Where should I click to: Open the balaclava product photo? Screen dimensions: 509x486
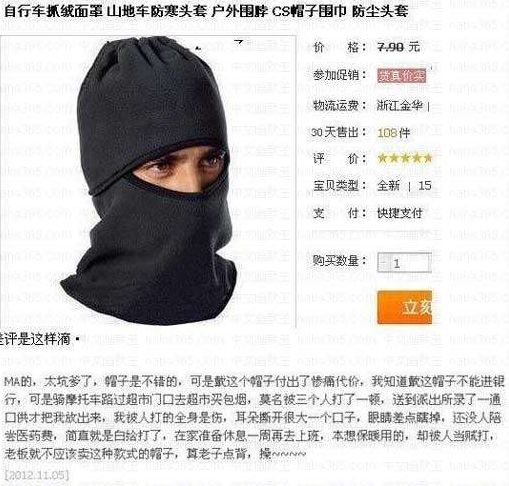pyautogui.click(x=148, y=181)
